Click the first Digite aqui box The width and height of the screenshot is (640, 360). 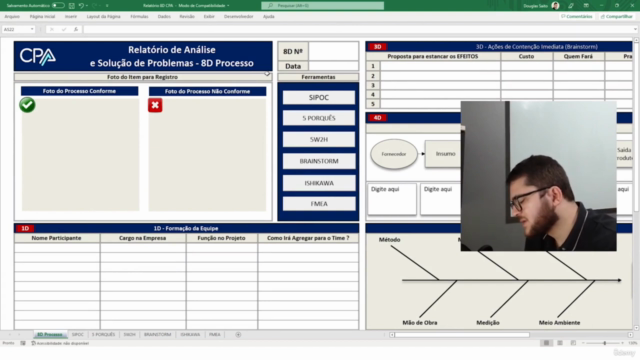click(392, 199)
